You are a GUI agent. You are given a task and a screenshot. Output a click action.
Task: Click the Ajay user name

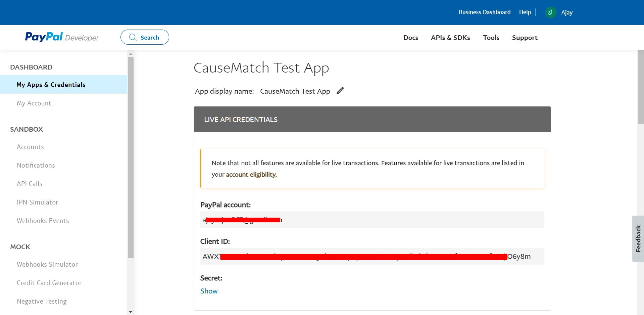pos(567,12)
